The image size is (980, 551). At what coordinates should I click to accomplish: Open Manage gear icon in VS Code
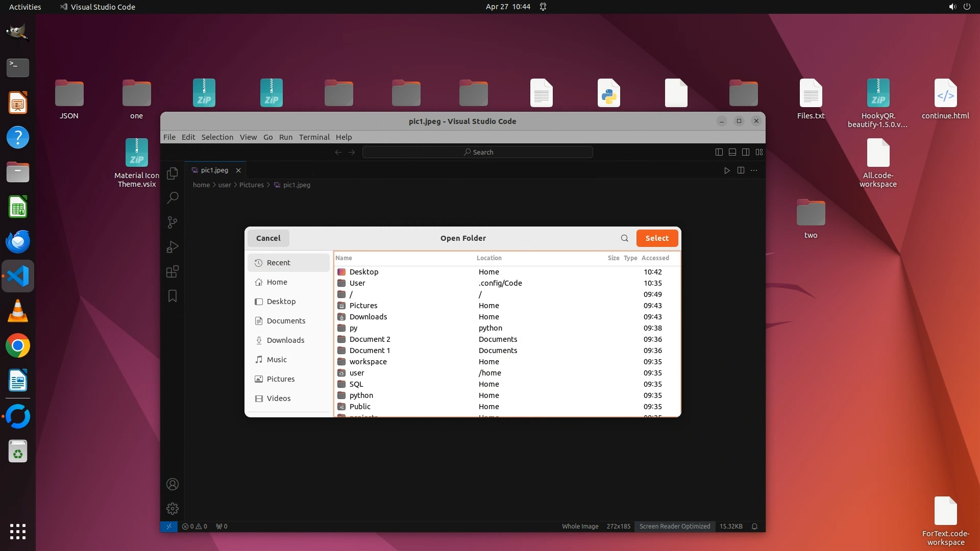pos(173,508)
